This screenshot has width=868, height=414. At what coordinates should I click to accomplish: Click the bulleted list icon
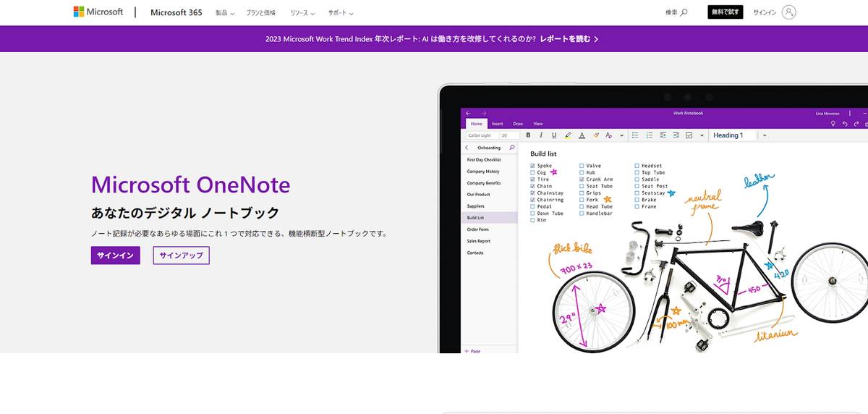click(635, 135)
